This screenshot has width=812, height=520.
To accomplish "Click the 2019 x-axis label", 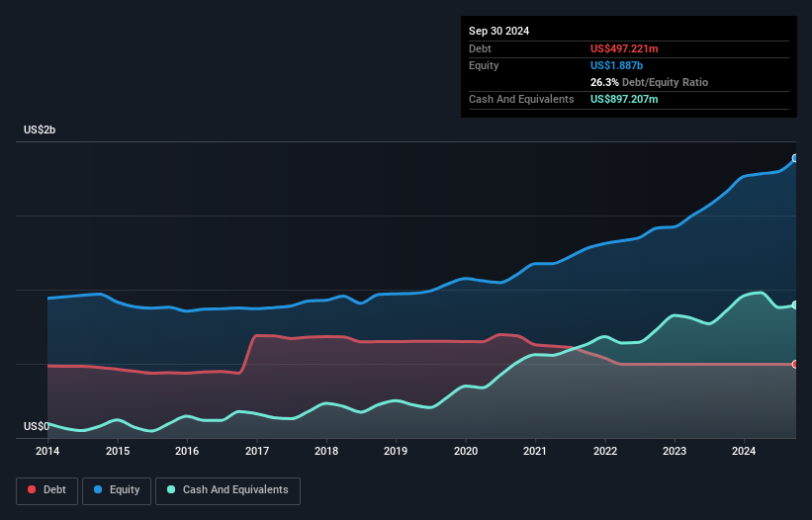I will pyautogui.click(x=396, y=451).
